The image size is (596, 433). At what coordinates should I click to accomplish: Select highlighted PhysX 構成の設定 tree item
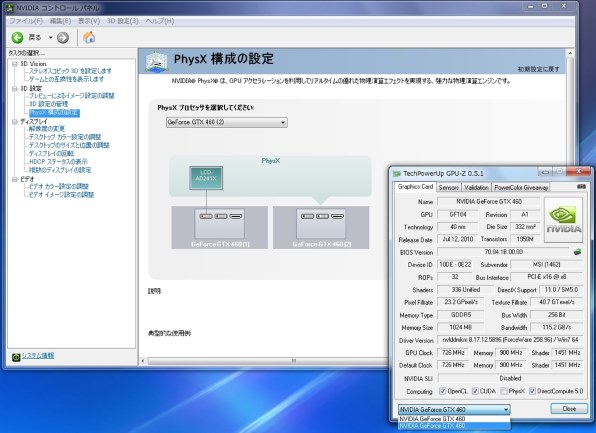coord(54,113)
